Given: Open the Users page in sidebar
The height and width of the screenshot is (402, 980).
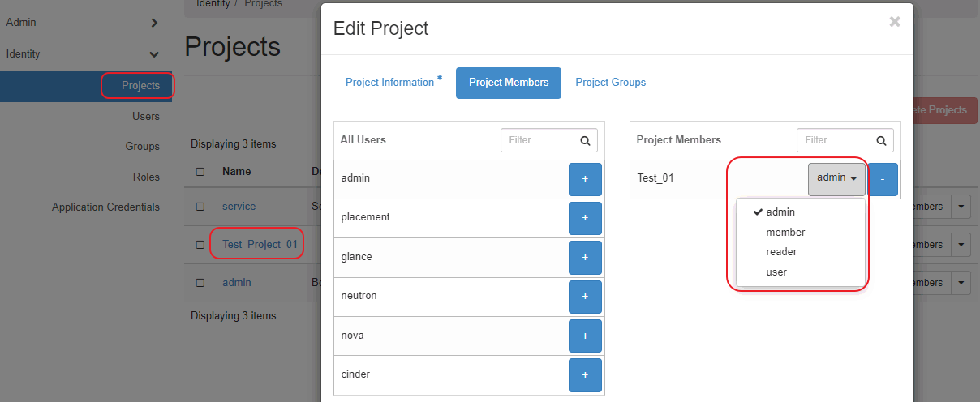Looking at the screenshot, I should click(x=146, y=117).
